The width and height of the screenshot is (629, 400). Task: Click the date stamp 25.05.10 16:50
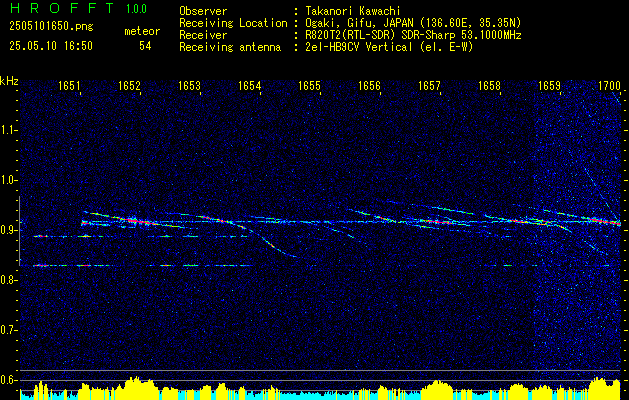coord(51,46)
